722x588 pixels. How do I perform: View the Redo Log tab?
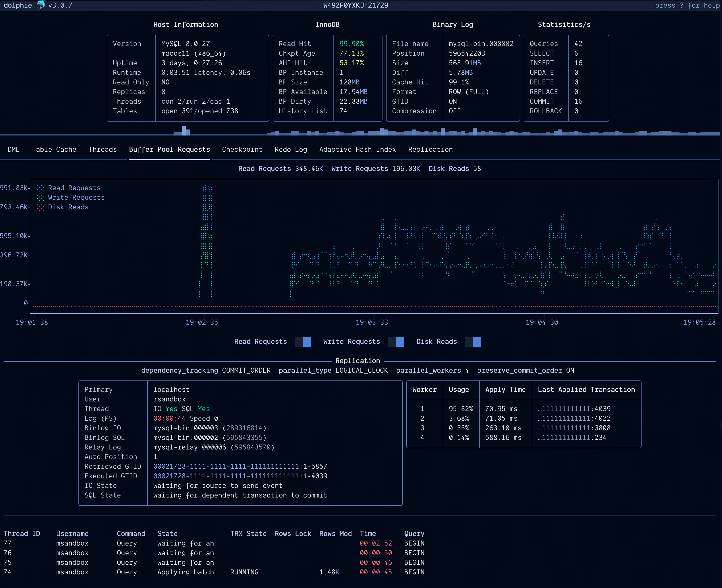click(x=290, y=149)
